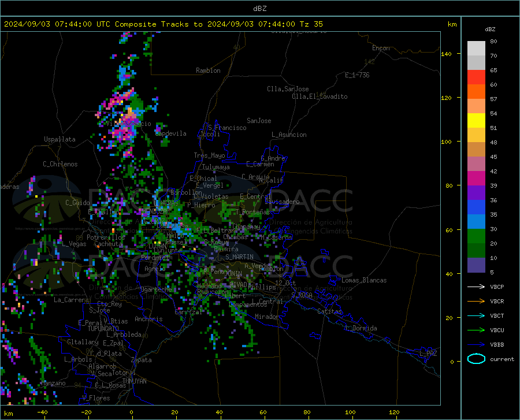Screen dimensions: 520x420
Task: Click the 'Catitas' map label
Action: pyautogui.click(x=329, y=311)
